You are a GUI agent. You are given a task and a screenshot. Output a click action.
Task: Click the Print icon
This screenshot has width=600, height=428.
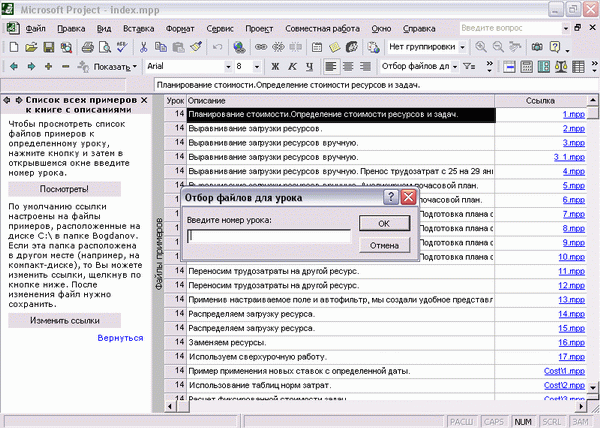[88, 47]
